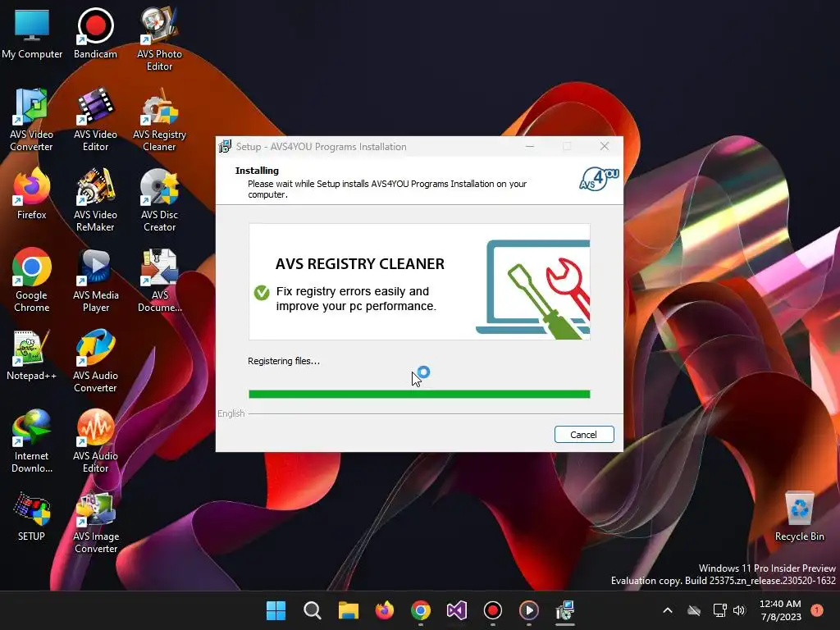Image resolution: width=840 pixels, height=630 pixels.
Task: Select the Bandicam desktop shortcut
Action: (95, 33)
